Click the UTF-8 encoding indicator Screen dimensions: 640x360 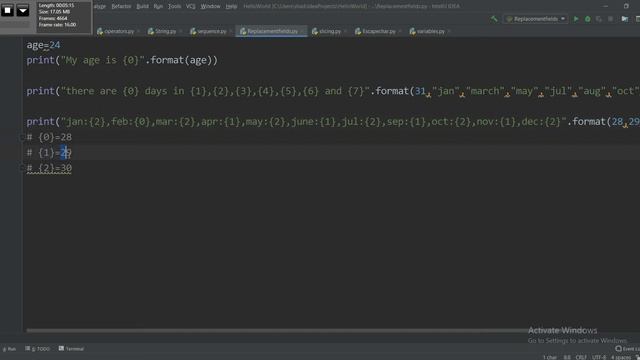[x=599, y=357]
